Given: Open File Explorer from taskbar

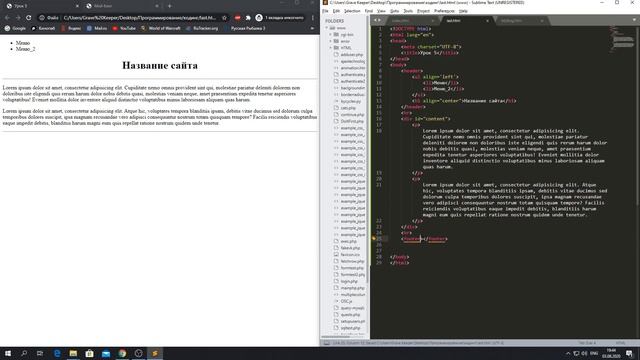Looking at the screenshot, I should click(73, 353).
